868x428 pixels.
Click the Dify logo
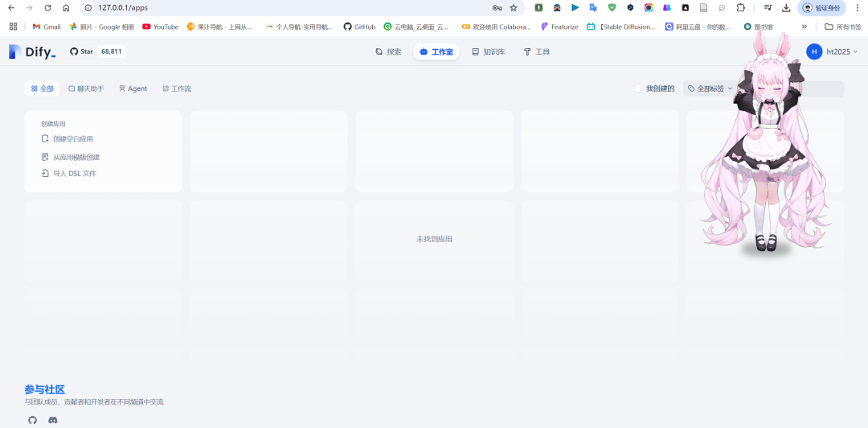coord(33,52)
